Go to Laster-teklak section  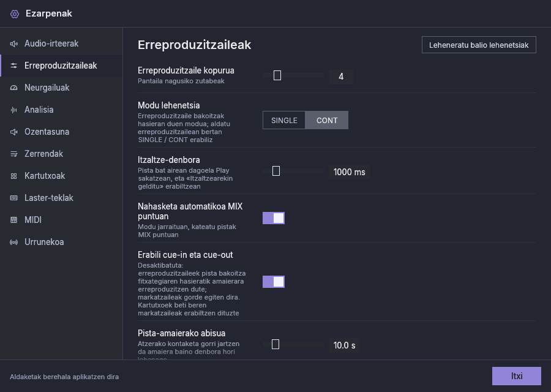[x=61, y=198]
